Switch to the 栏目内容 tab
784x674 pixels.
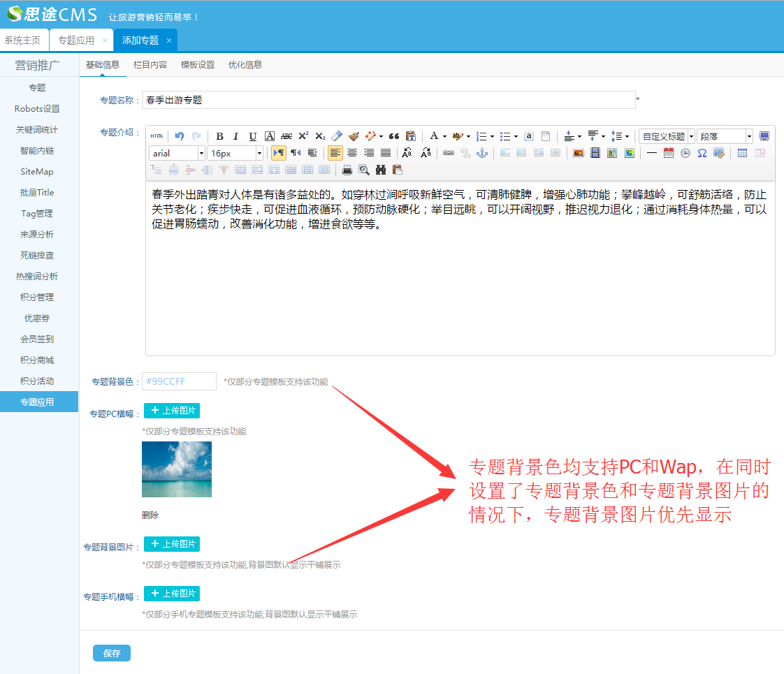(150, 65)
